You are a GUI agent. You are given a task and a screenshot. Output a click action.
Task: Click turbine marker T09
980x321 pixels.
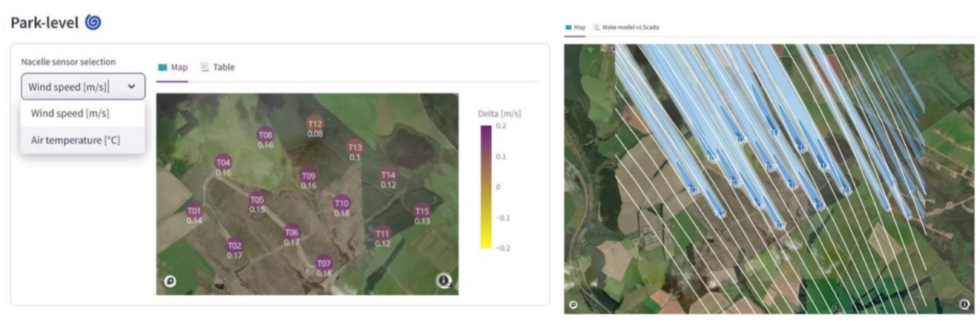pos(309,176)
